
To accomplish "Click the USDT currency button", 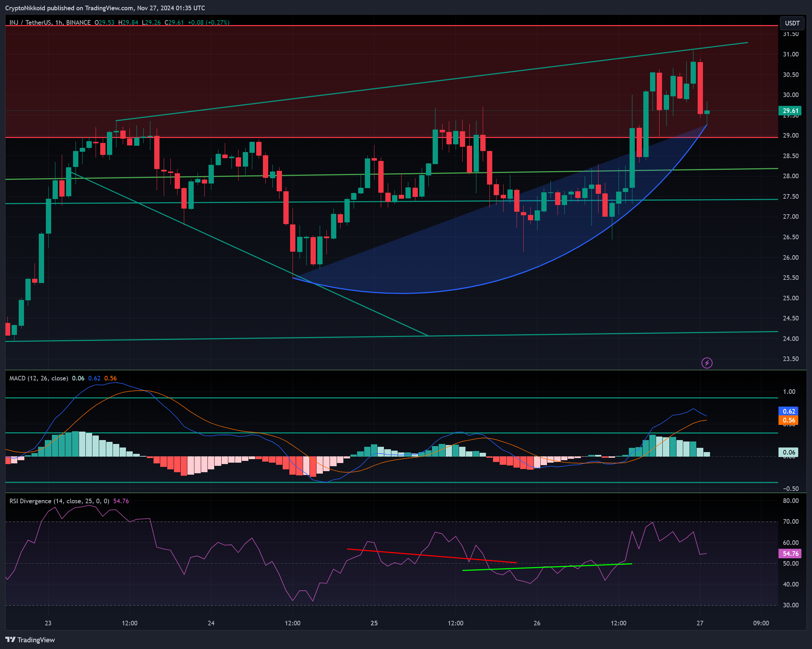I will click(792, 23).
